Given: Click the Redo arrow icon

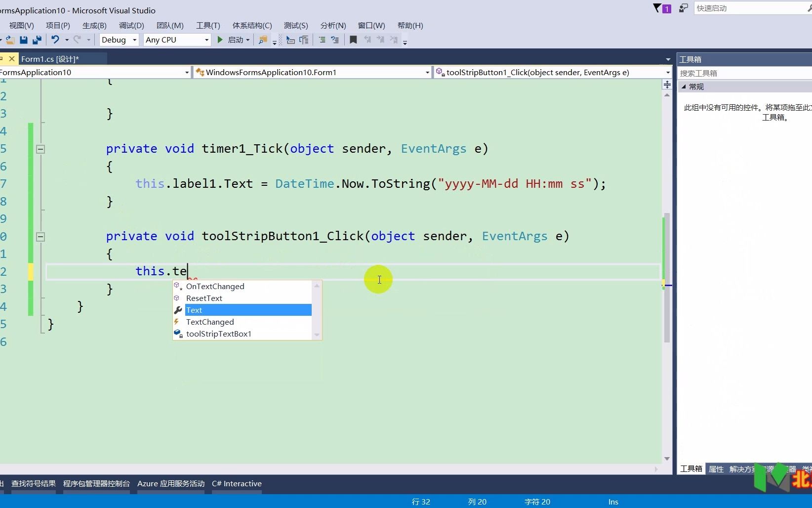Looking at the screenshot, I should pos(77,40).
